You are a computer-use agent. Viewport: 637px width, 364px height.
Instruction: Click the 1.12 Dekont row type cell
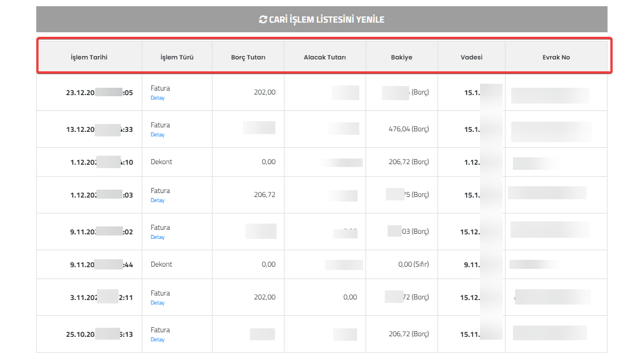(x=177, y=162)
